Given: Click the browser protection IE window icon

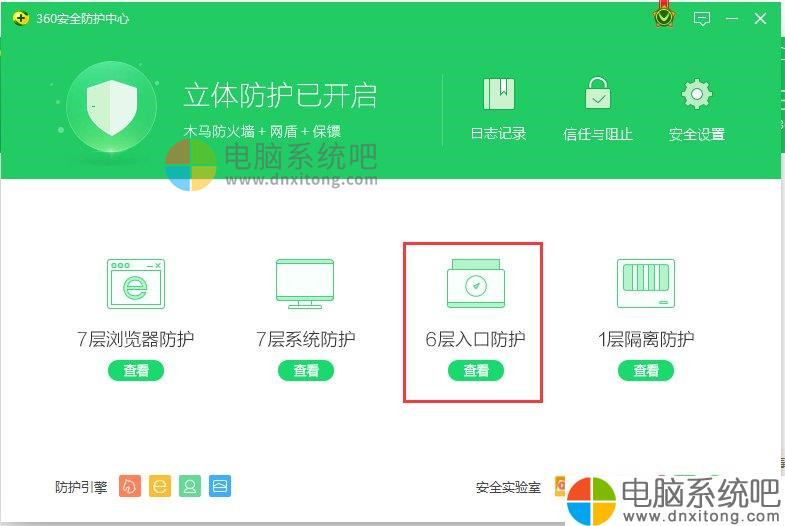Looking at the screenshot, I should pos(136,284).
